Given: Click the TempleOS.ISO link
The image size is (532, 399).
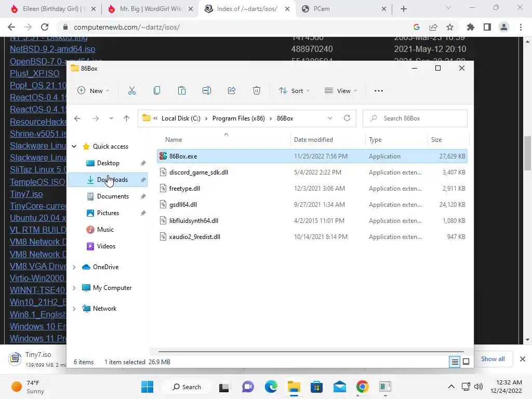Looking at the screenshot, I should pyautogui.click(x=37, y=182).
